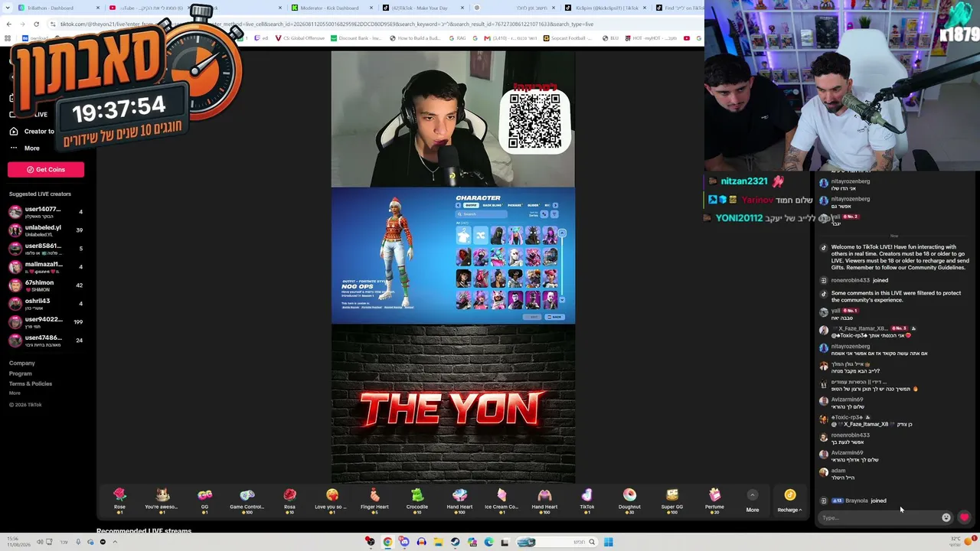This screenshot has height=551, width=980.
Task: Open suggested creator user14077's live
Action: click(x=46, y=212)
